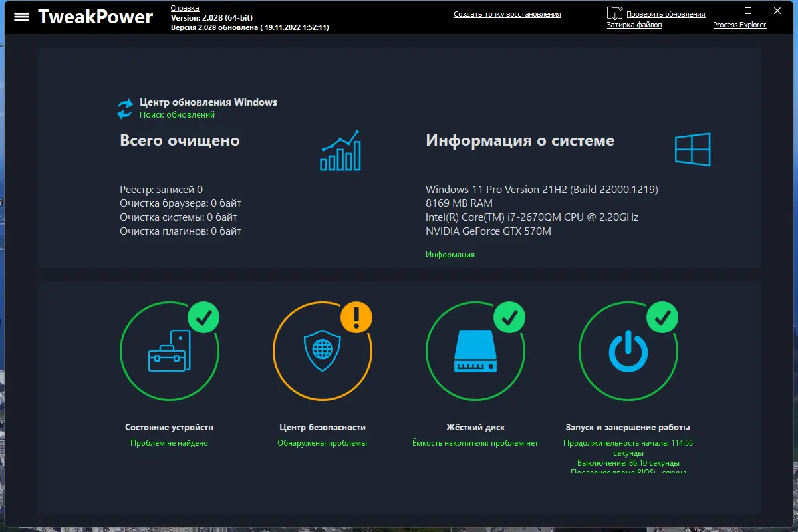Viewport: 798px width, 532px height.
Task: Click Обнаружены проблемы status link
Action: pos(322,443)
